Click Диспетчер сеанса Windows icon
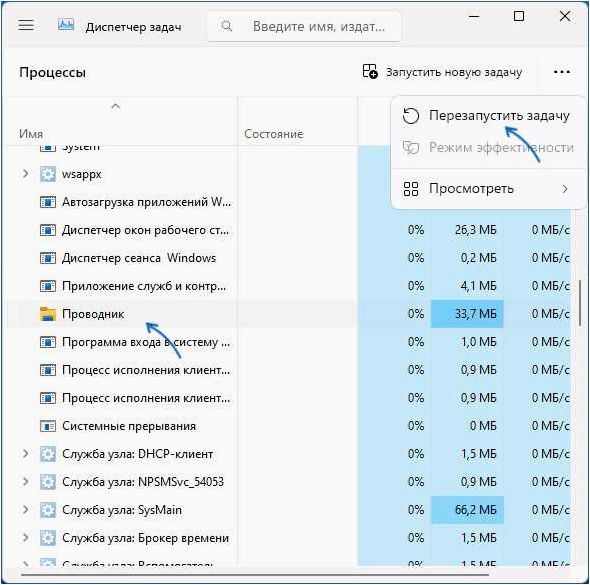This screenshot has width=590, height=585. point(48,258)
